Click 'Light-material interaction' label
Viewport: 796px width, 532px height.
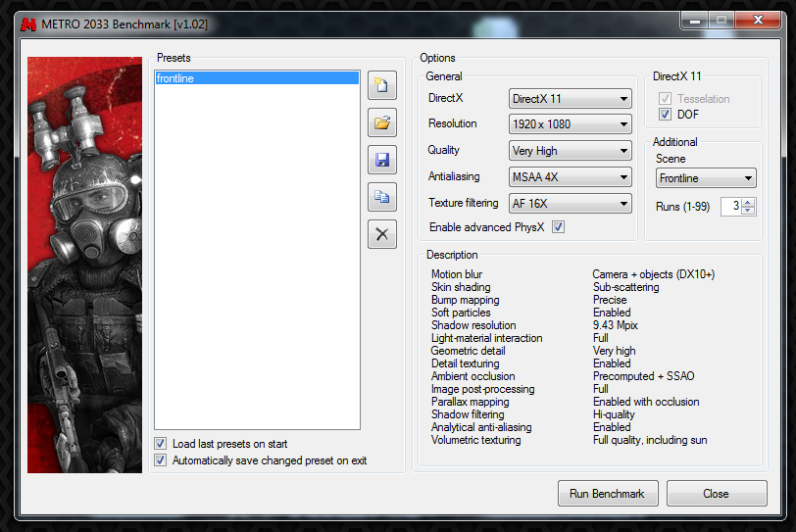[486, 338]
